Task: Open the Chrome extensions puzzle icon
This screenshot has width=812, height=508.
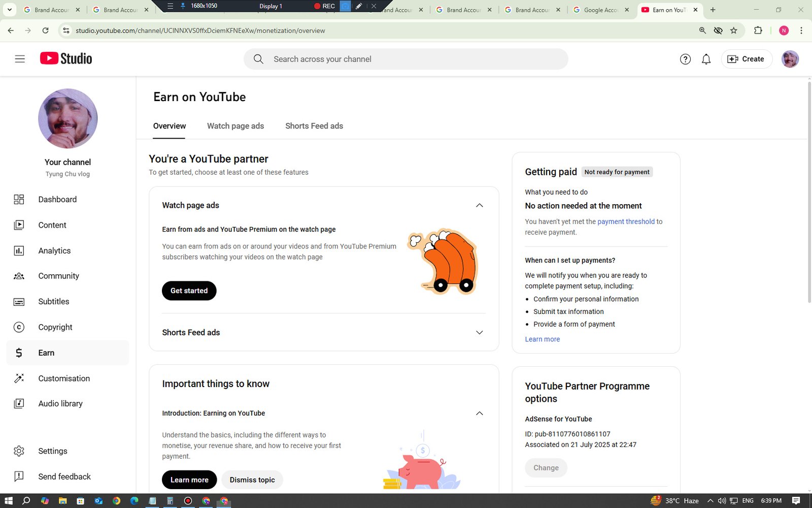Action: pos(758,30)
